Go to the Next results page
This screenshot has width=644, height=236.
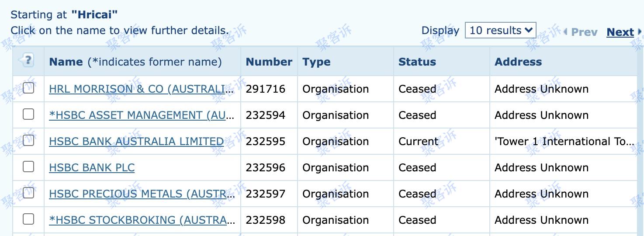(620, 32)
